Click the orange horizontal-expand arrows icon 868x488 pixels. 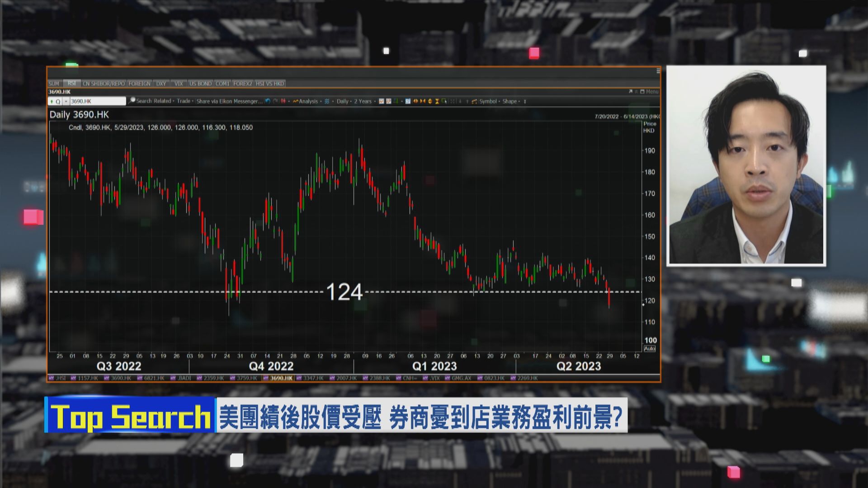(416, 101)
